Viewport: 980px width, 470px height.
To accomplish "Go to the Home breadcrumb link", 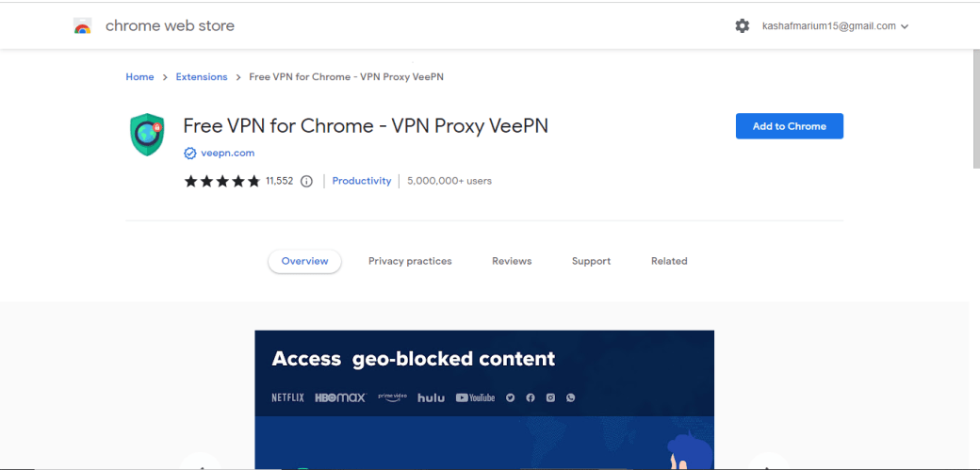I will pyautogui.click(x=140, y=77).
